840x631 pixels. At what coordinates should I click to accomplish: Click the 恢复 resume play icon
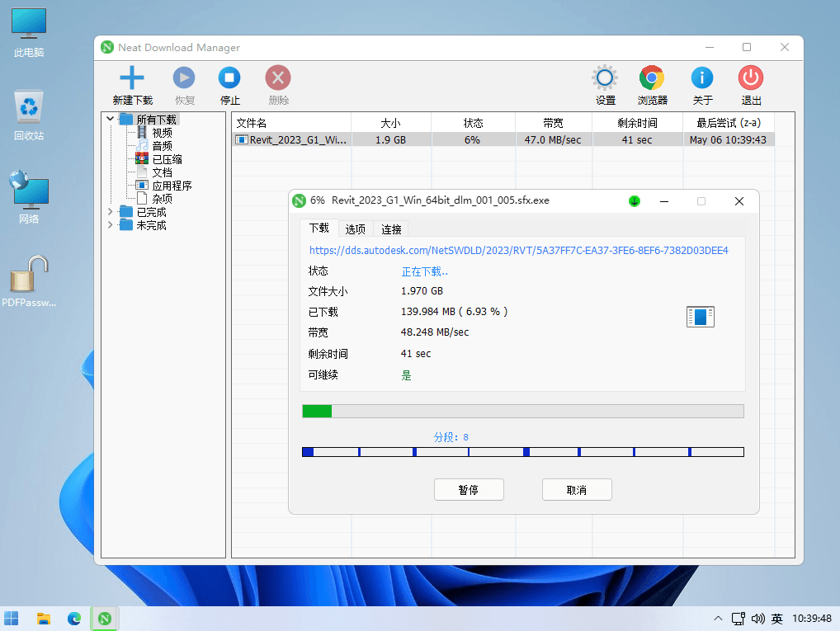(184, 78)
